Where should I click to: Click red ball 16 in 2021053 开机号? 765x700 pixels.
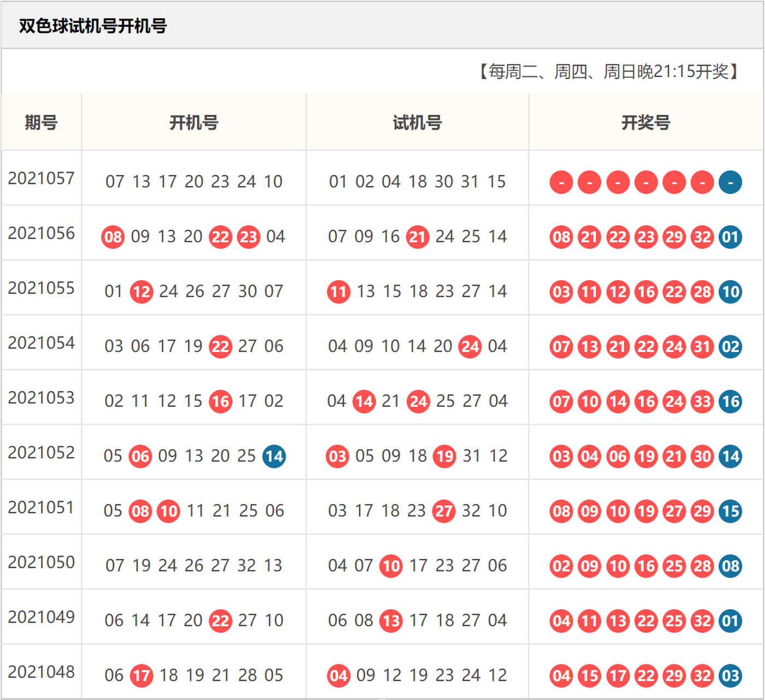[x=221, y=401]
